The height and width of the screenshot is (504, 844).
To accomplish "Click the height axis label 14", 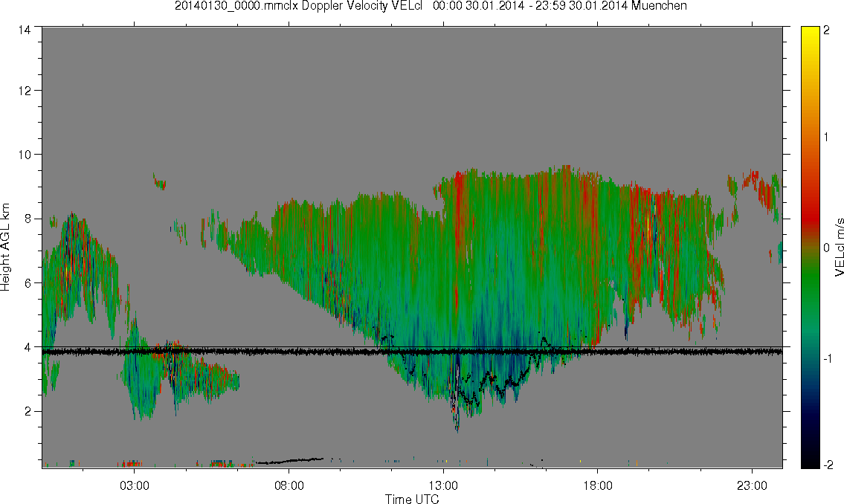I will pyautogui.click(x=25, y=30).
